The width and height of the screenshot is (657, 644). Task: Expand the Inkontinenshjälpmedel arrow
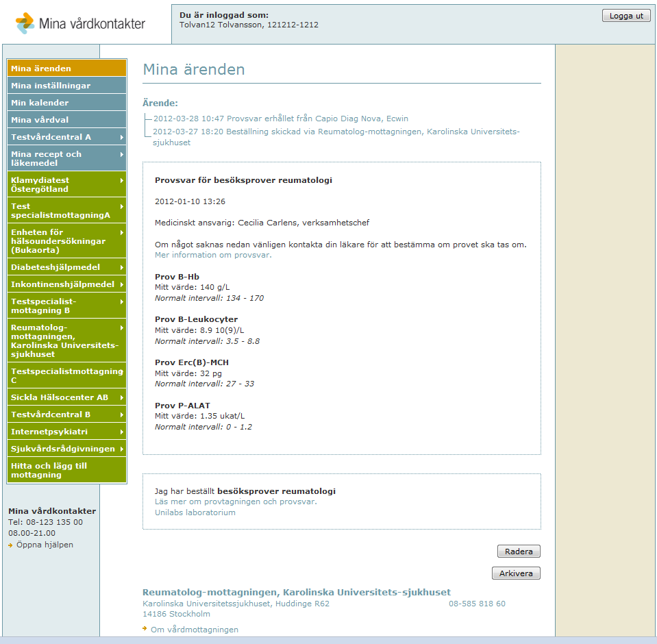click(121, 284)
